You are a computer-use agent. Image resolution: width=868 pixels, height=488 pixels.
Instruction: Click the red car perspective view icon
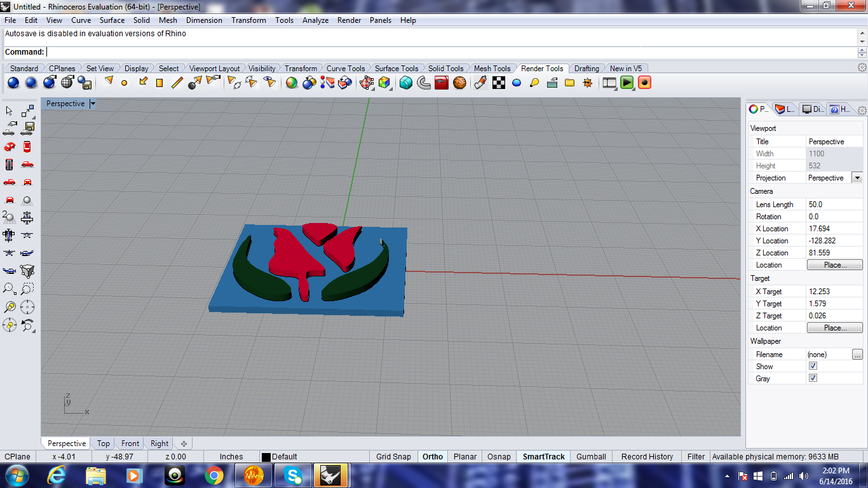point(9,147)
